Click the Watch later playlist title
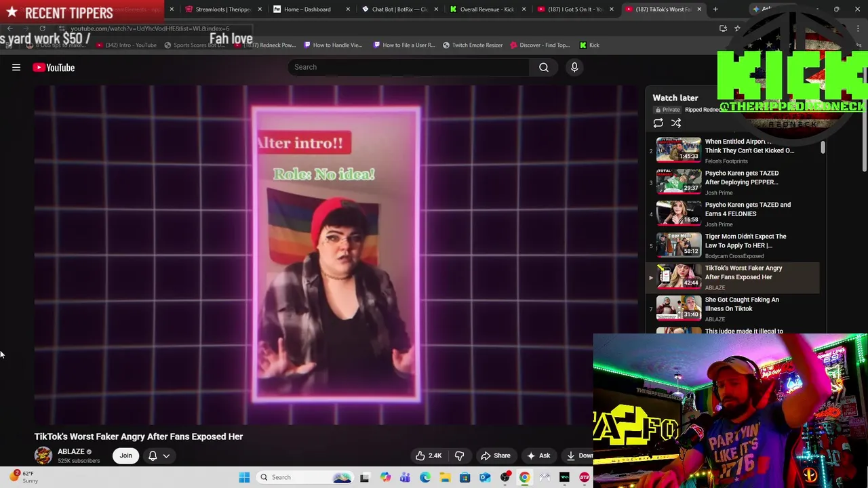The width and height of the screenshot is (868, 488). coord(675,98)
